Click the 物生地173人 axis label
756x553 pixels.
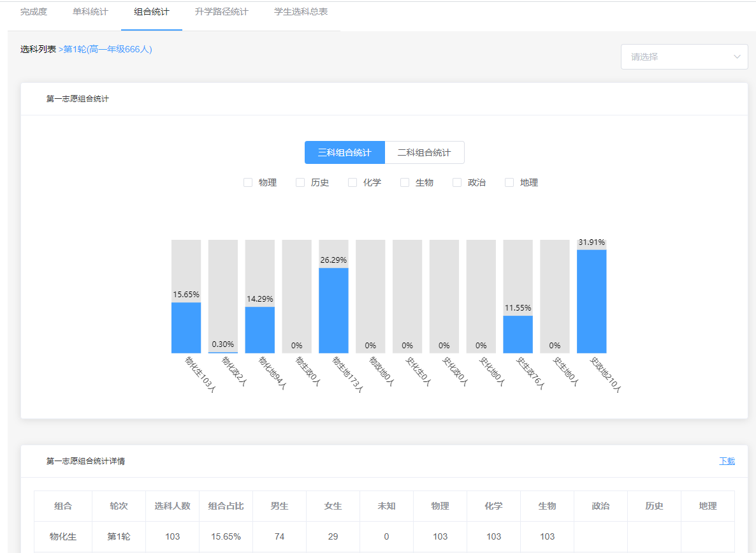[347, 374]
